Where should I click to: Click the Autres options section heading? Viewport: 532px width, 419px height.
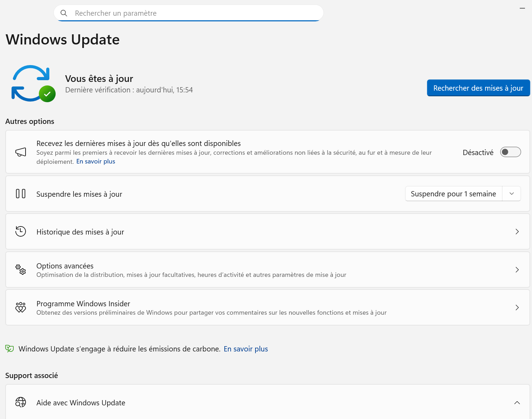point(30,121)
